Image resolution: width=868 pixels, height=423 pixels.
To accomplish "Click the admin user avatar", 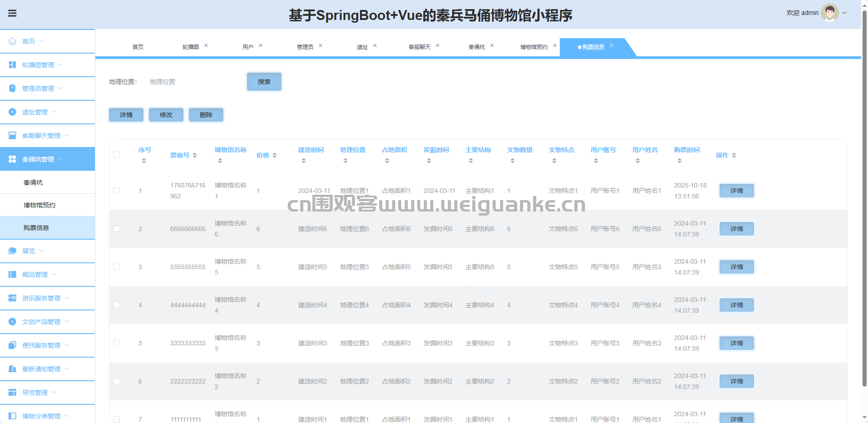I will [x=829, y=13].
